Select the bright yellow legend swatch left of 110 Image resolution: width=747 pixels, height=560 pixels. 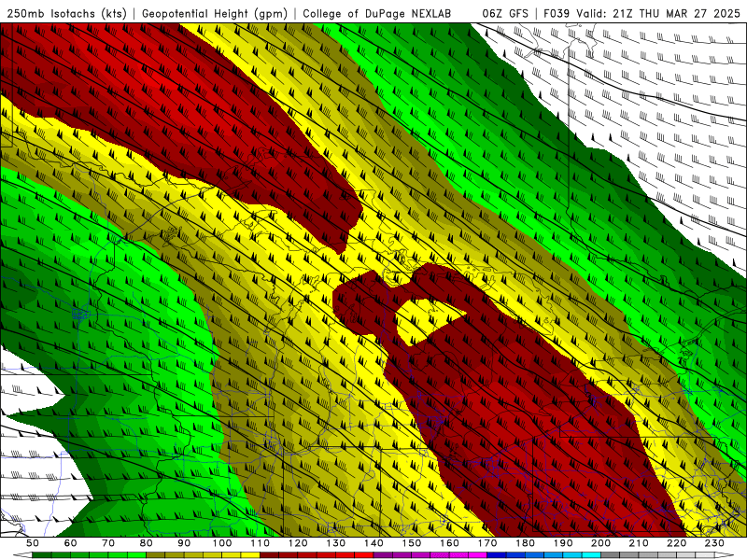(x=250, y=555)
